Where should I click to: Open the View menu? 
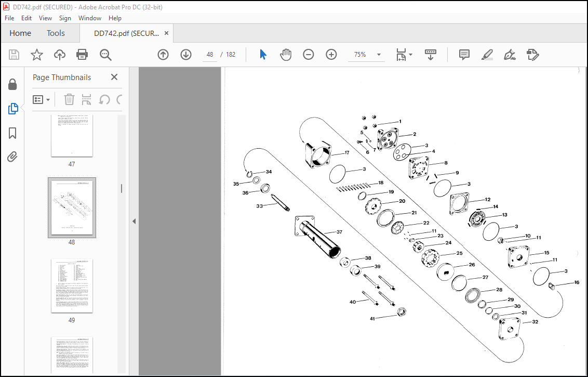(x=45, y=18)
